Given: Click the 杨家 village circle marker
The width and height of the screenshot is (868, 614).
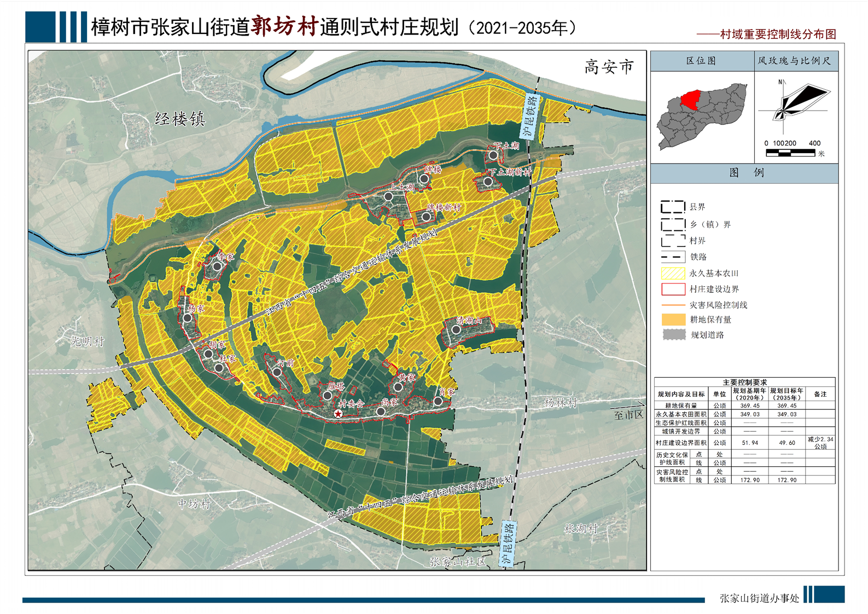Looking at the screenshot, I should (188, 318).
